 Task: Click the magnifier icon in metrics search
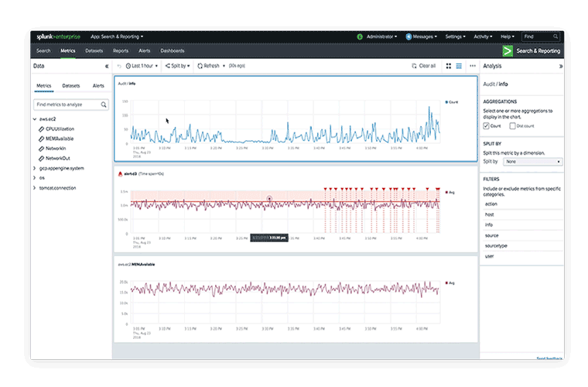click(104, 104)
